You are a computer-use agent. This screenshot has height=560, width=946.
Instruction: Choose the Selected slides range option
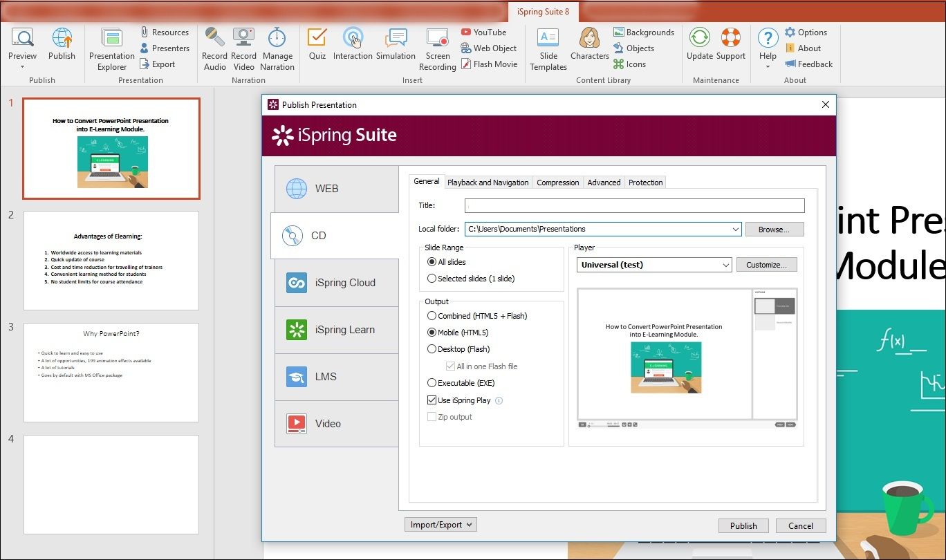[432, 277]
